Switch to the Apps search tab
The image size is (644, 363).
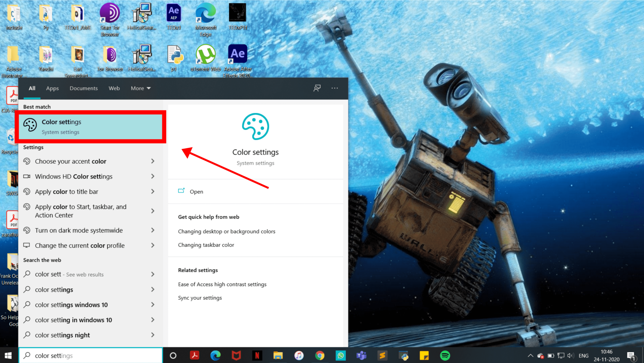tap(53, 88)
